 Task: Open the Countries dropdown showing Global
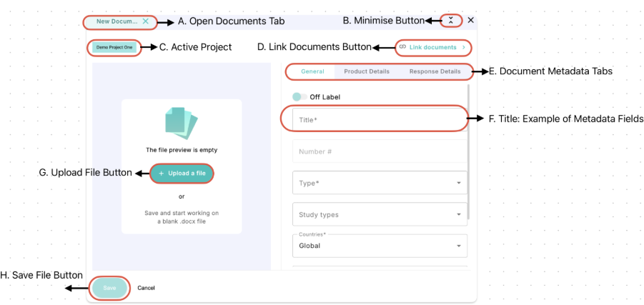pos(380,246)
